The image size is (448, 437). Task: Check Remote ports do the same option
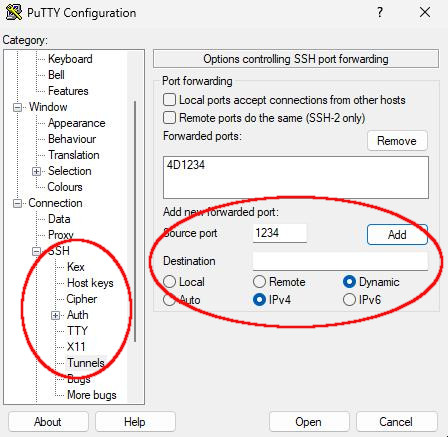pos(169,118)
